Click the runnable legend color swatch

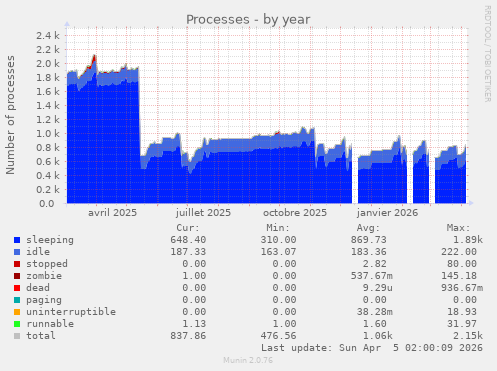pyautogui.click(x=17, y=324)
